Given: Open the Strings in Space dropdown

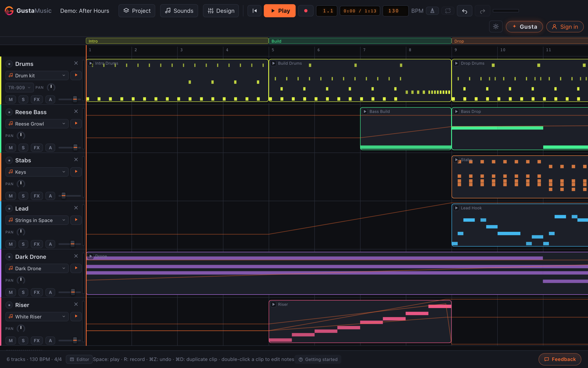Looking at the screenshot, I should pos(37,220).
